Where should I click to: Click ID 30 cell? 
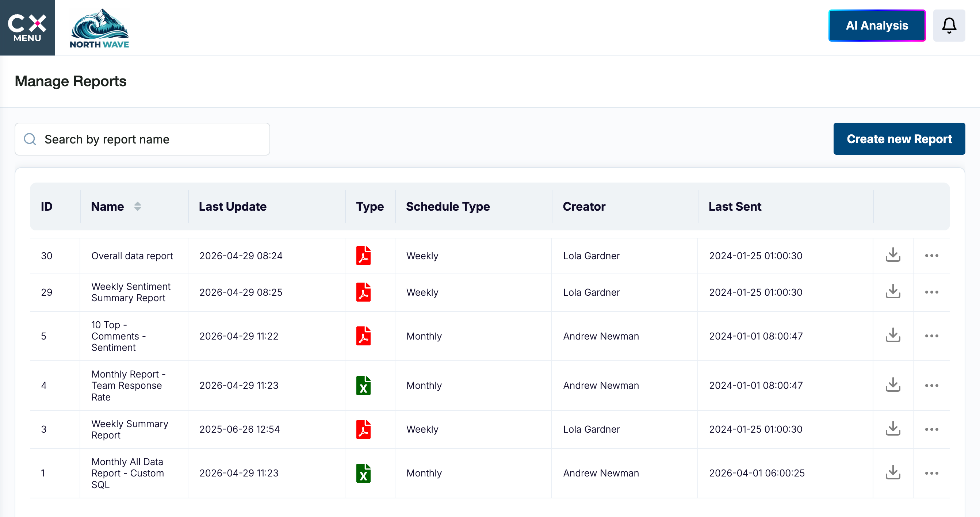coord(46,256)
